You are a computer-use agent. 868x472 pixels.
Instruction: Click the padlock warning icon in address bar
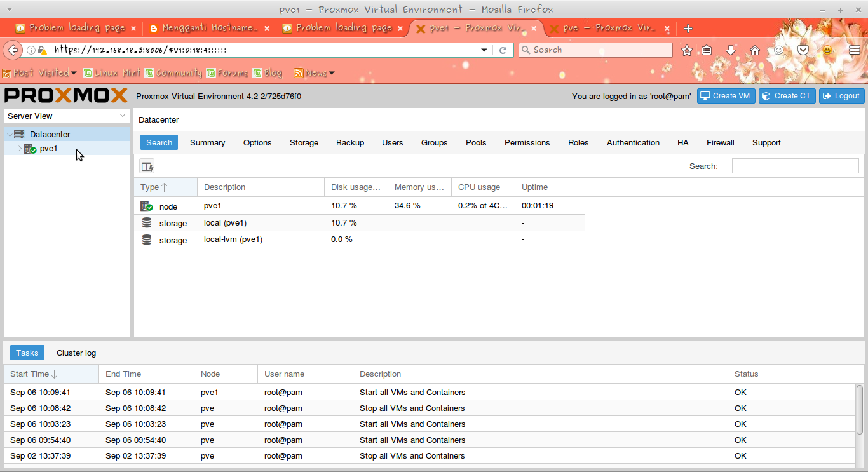click(42, 50)
